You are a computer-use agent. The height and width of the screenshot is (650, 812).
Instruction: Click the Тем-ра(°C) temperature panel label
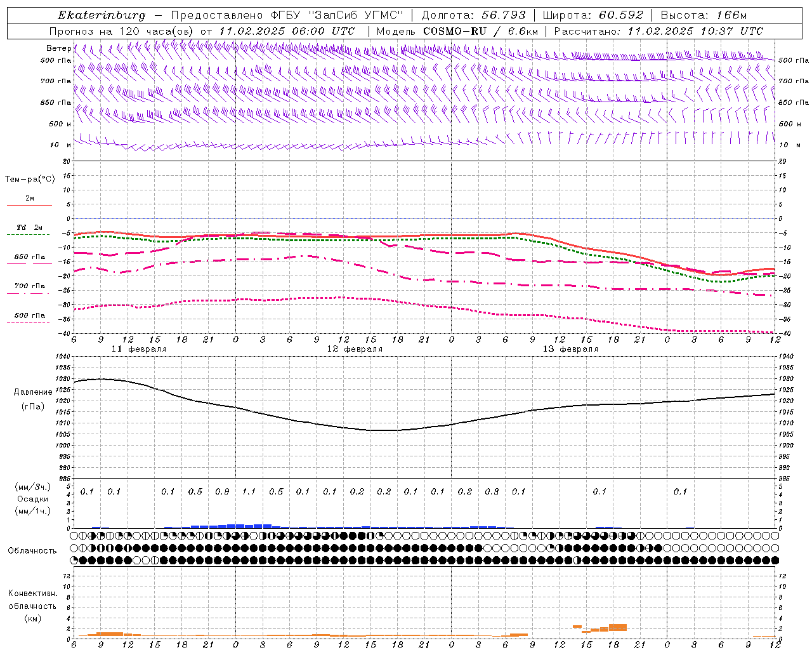pyautogui.click(x=30, y=180)
